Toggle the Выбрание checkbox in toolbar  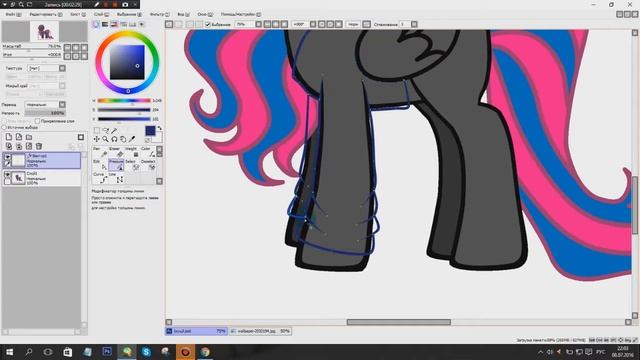[207, 24]
